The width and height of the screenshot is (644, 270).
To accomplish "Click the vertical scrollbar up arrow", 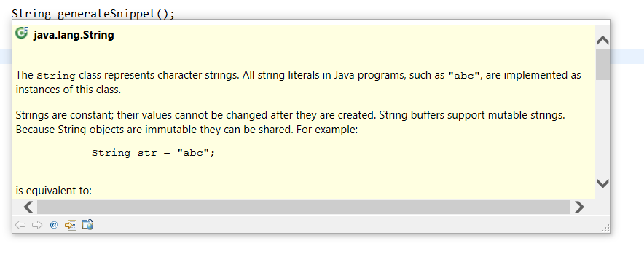I will coord(602,40).
